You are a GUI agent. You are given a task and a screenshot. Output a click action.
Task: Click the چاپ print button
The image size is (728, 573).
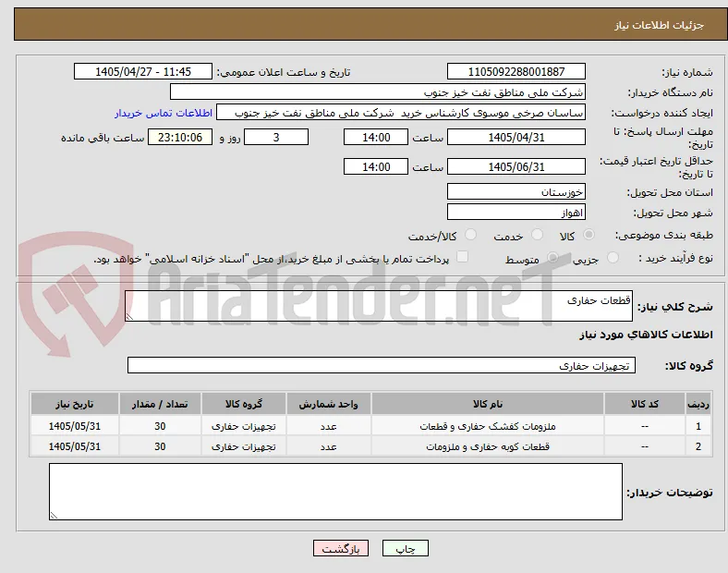[x=406, y=548]
